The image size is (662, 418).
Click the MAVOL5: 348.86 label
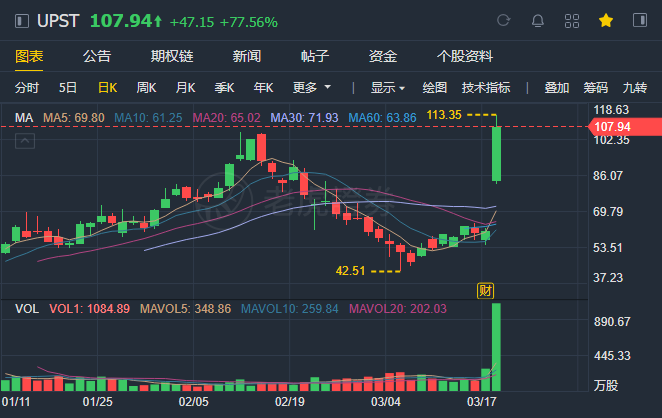click(x=185, y=309)
